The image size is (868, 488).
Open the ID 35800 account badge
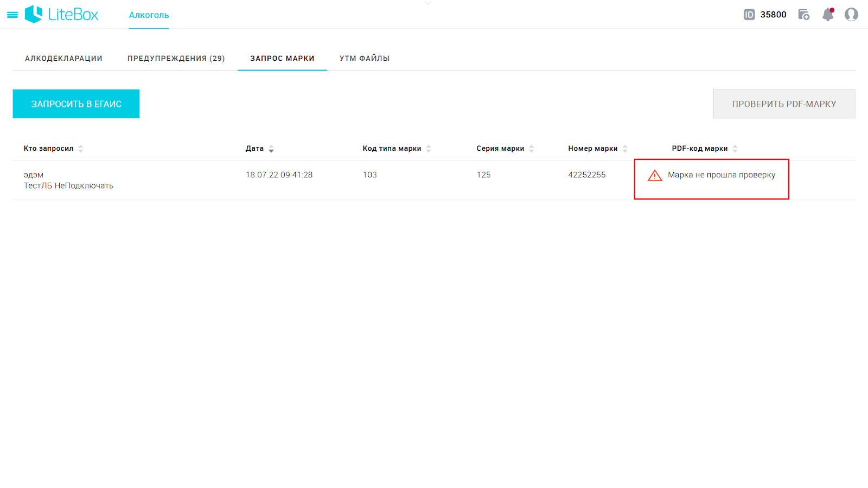[765, 15]
